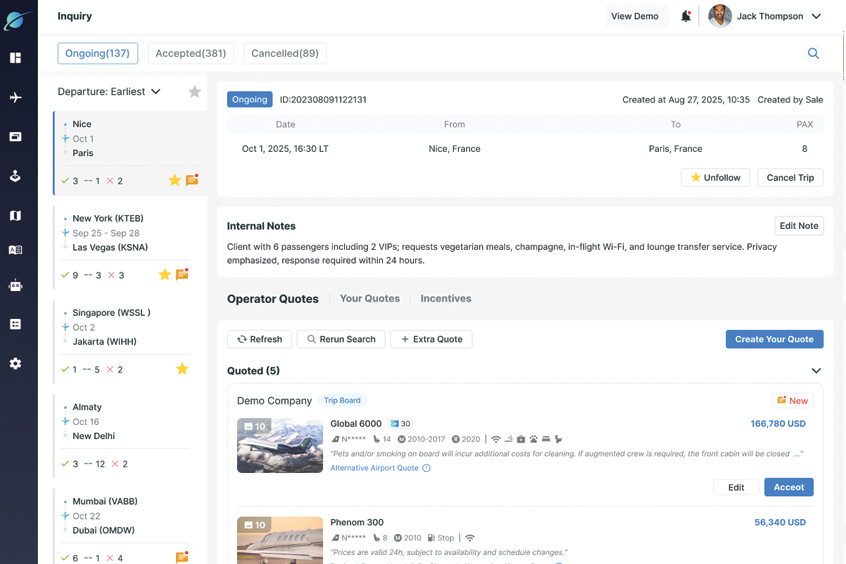Open the map icon in left sidebar
Viewport: 846px width, 564px height.
tap(15, 216)
